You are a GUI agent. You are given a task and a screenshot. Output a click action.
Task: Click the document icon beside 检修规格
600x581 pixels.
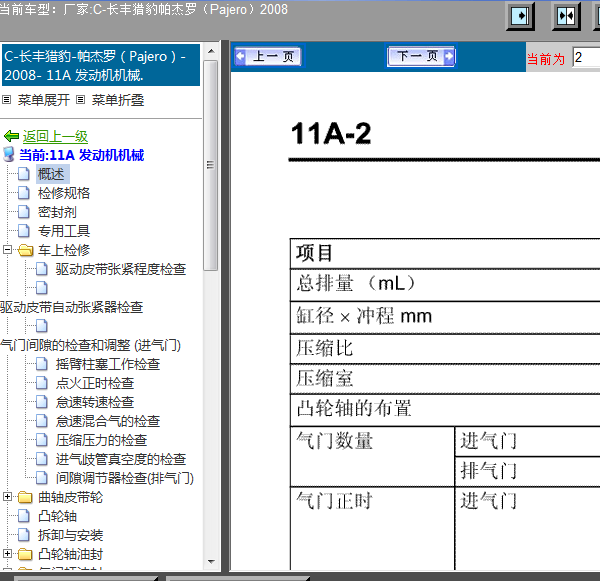click(24, 193)
